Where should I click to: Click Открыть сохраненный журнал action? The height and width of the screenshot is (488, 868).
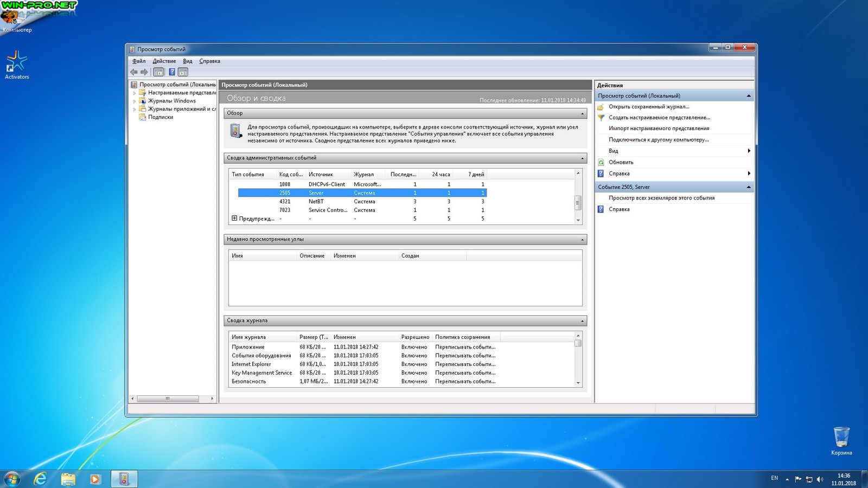(x=649, y=107)
